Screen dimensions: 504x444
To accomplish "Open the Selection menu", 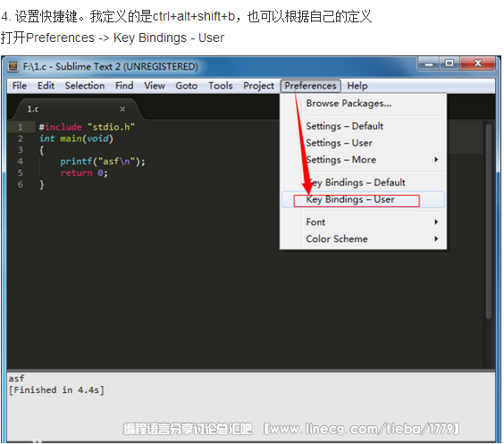I will tap(85, 86).
